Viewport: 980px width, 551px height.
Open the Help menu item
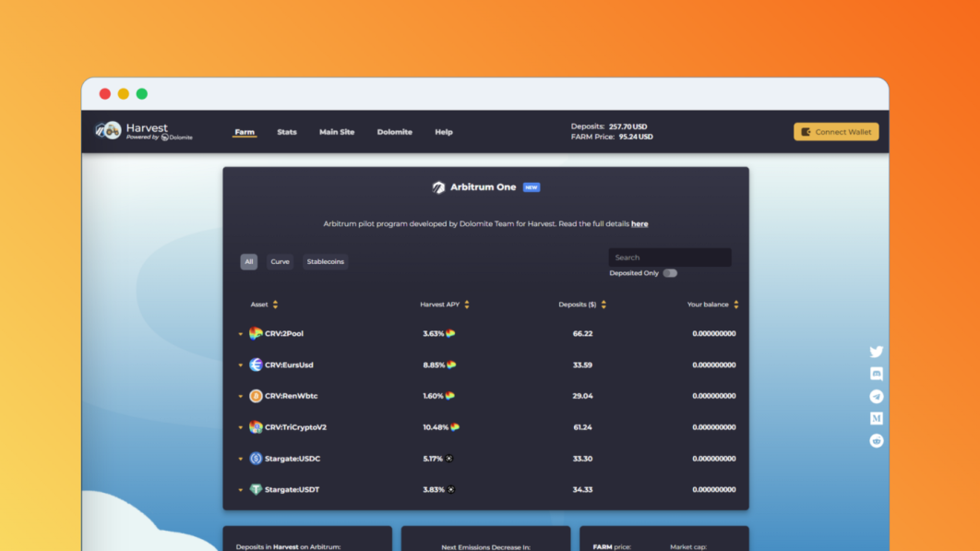coord(444,132)
